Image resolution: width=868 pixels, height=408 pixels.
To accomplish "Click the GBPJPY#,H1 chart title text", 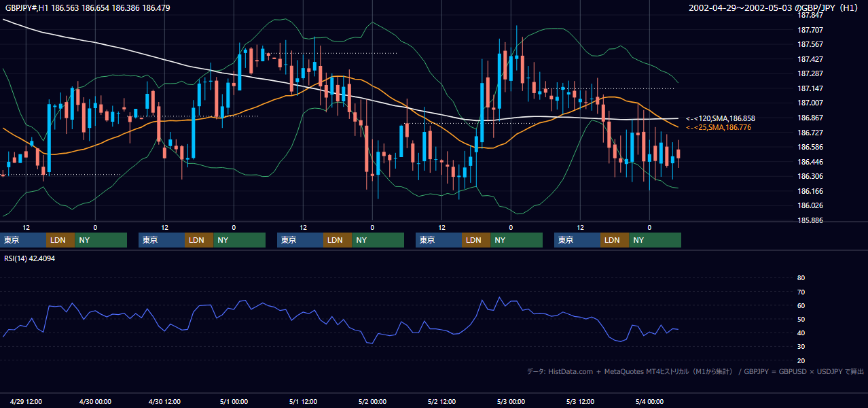I will (x=88, y=8).
